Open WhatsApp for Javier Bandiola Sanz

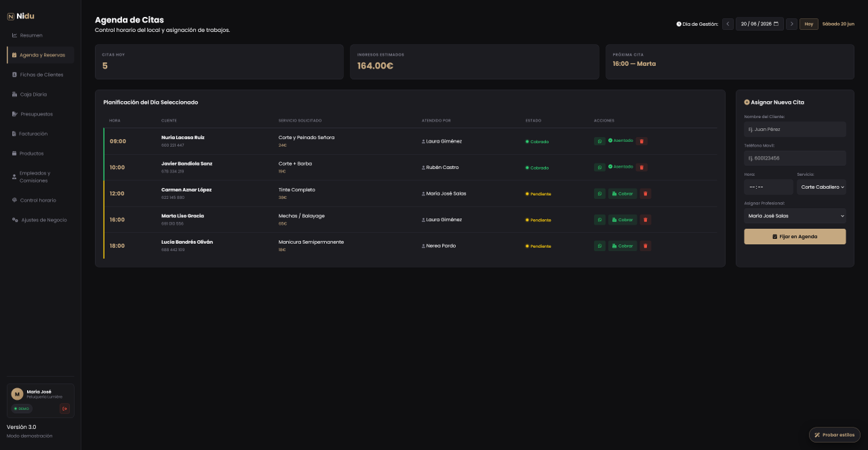[599, 167]
